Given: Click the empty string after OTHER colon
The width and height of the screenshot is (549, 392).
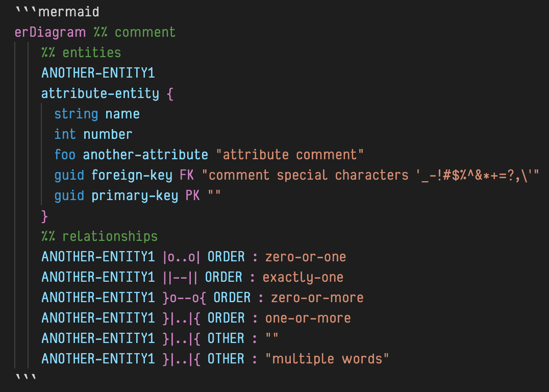Looking at the screenshot, I should [x=272, y=336].
